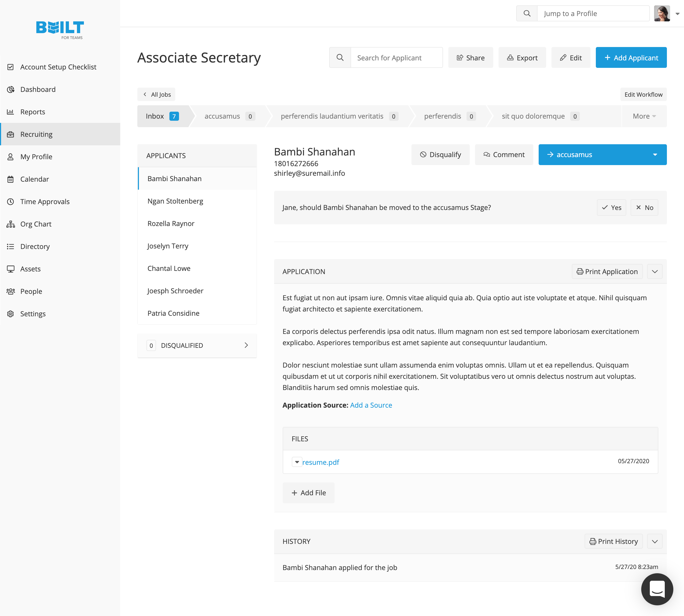Select applicant Ngan Stoltenberg in the list

tap(175, 201)
